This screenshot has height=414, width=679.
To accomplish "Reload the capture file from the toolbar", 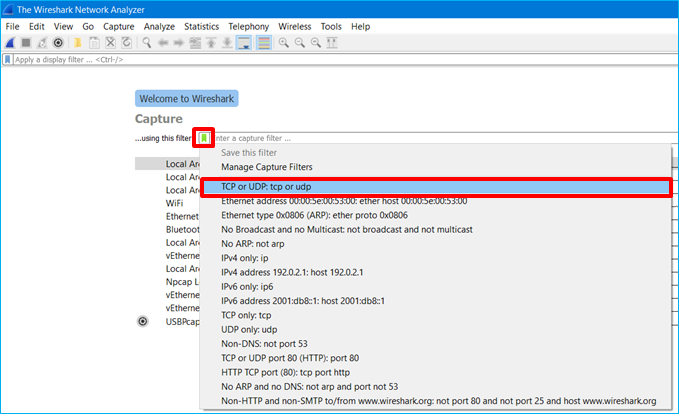I will tap(126, 43).
